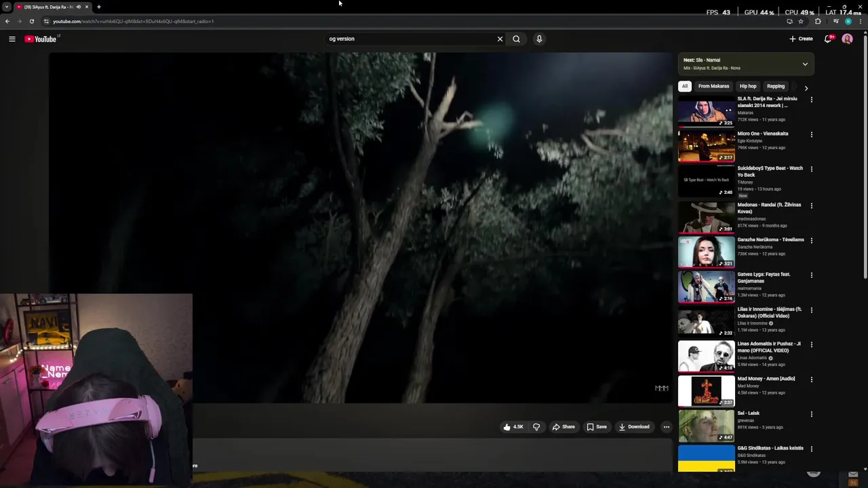Screen dimensions: 868x488
Task: Open options for 'SLA ft. Darija Ra - Jei mirsiu' video
Action: (811, 100)
